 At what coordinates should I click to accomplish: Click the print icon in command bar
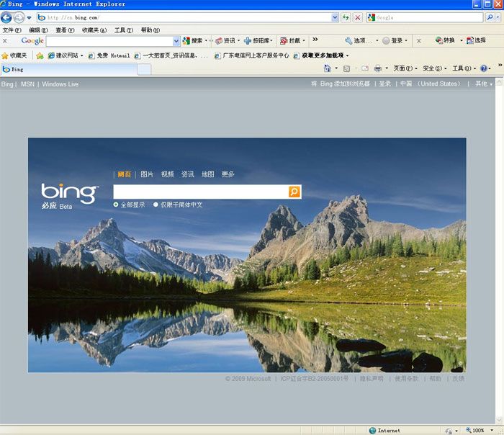tap(378, 68)
